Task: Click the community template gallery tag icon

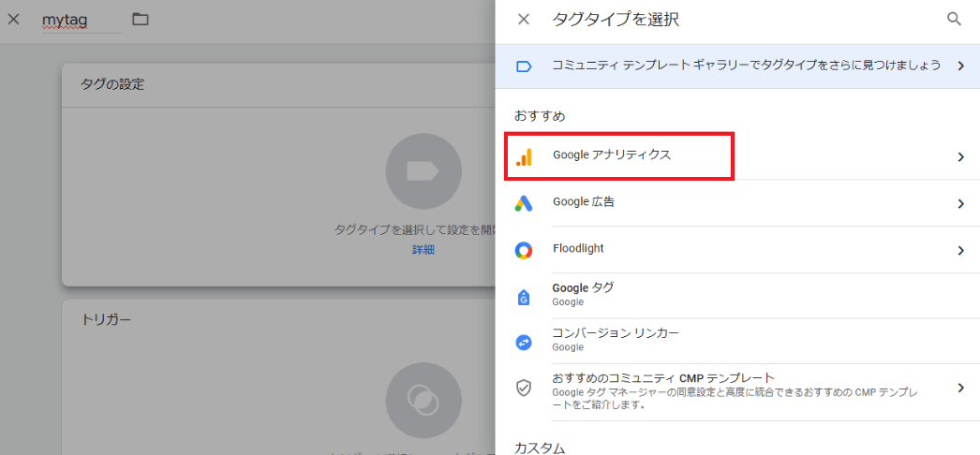Action: click(x=524, y=66)
